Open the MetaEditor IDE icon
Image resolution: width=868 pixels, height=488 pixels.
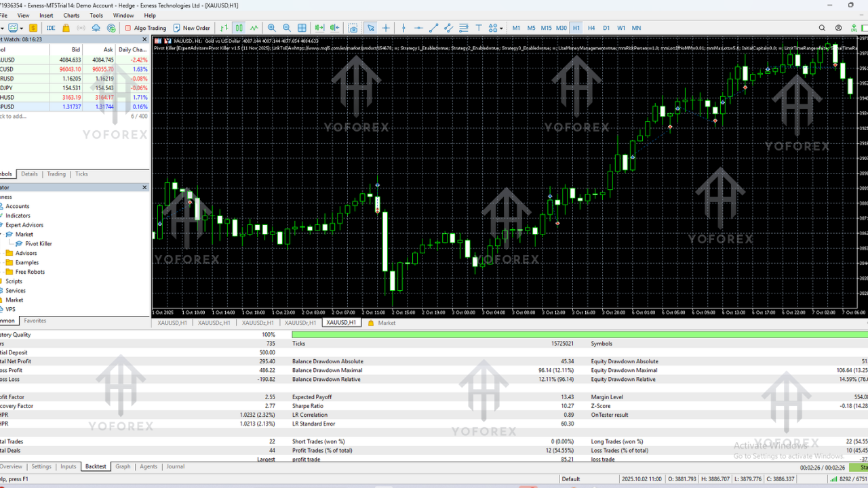click(51, 28)
